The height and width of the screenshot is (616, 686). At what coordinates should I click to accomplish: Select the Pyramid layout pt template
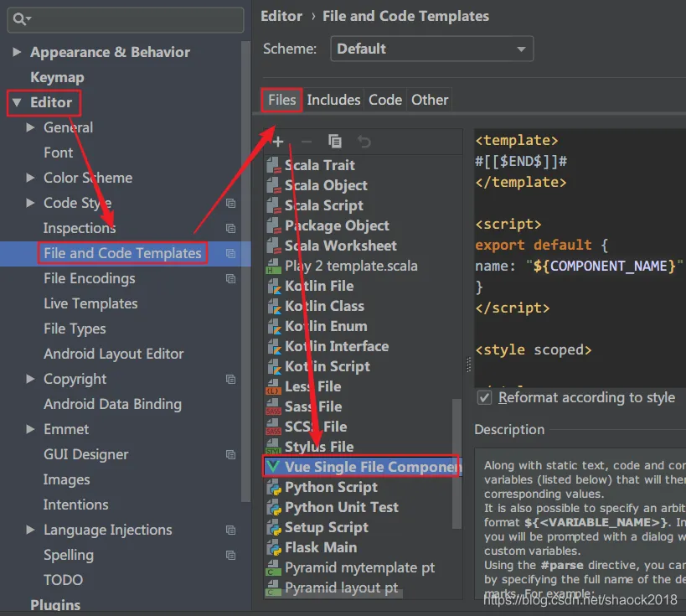341,588
